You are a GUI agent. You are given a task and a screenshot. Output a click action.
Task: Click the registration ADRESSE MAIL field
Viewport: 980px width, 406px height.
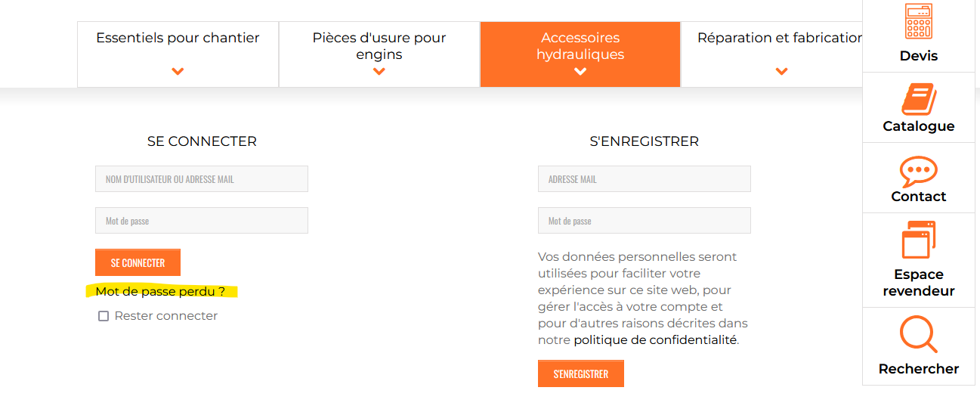(644, 179)
